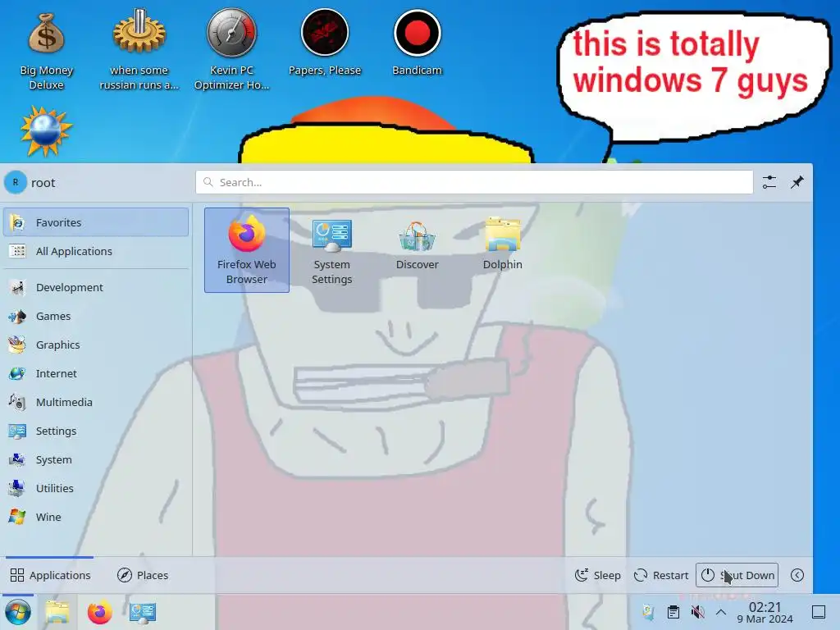
Task: Show All Applications list
Action: [96, 251]
